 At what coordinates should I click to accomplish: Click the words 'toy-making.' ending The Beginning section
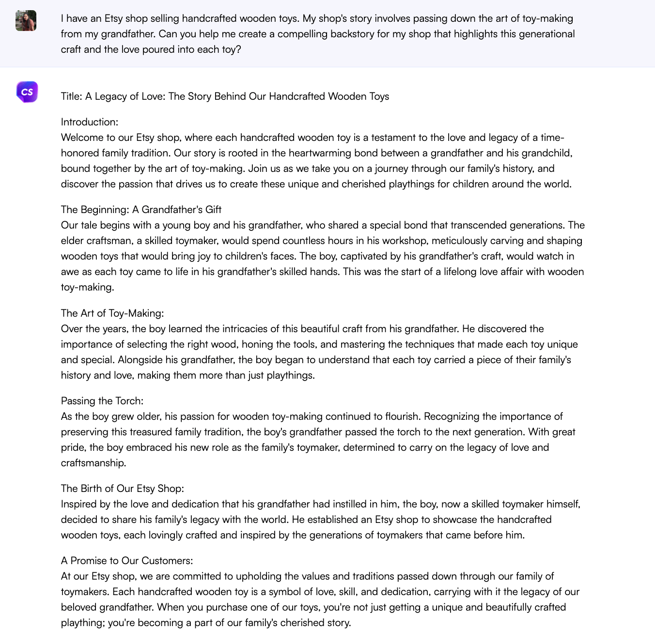88,287
